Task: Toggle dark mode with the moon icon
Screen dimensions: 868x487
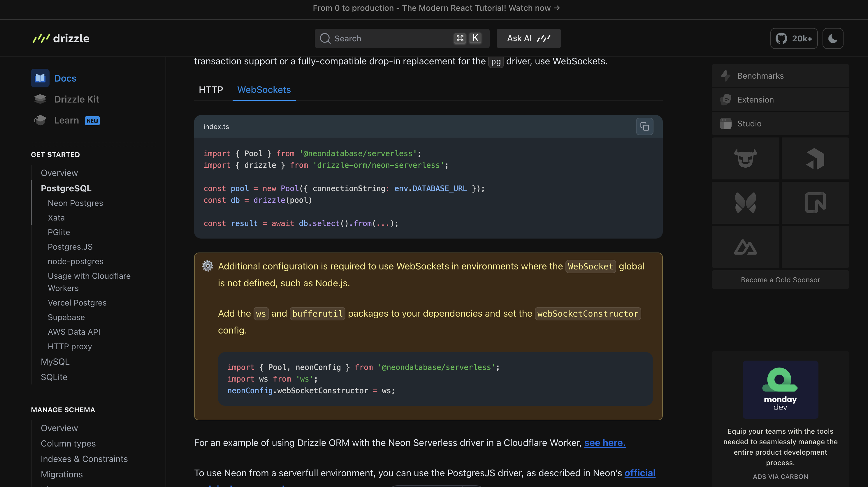Action: point(833,38)
